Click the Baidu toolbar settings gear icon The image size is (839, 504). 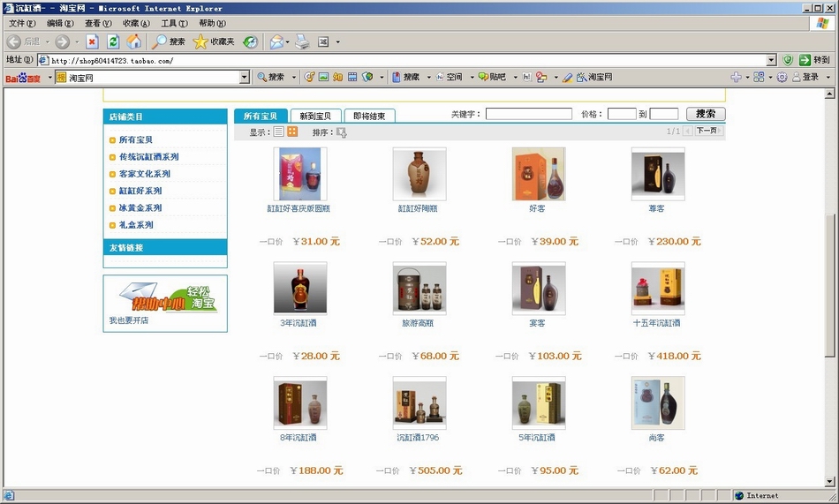(x=782, y=77)
